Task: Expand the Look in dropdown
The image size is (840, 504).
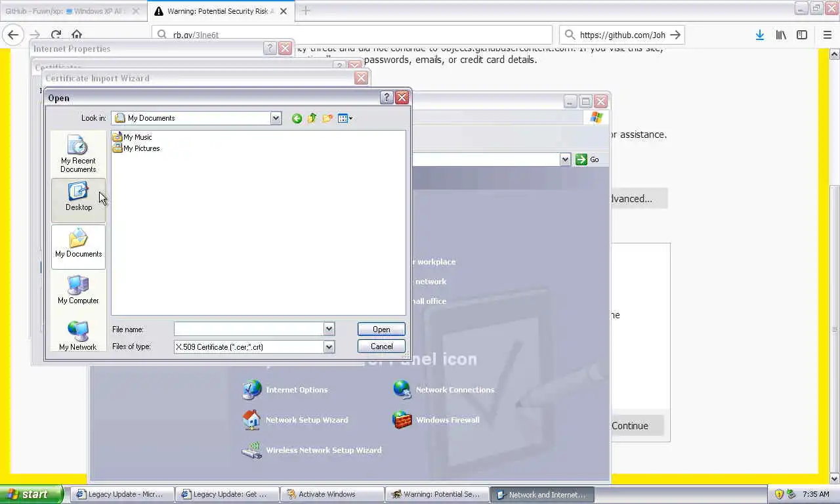Action: coord(276,118)
